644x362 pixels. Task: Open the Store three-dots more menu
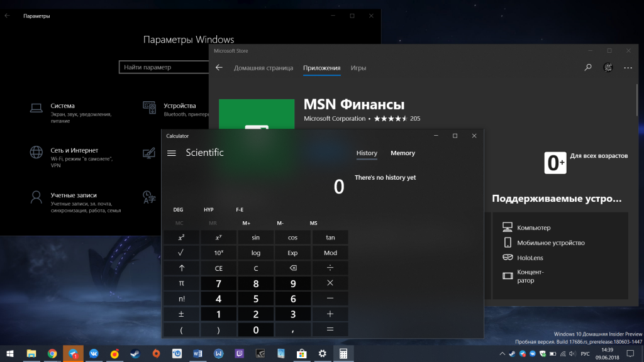pos(628,68)
